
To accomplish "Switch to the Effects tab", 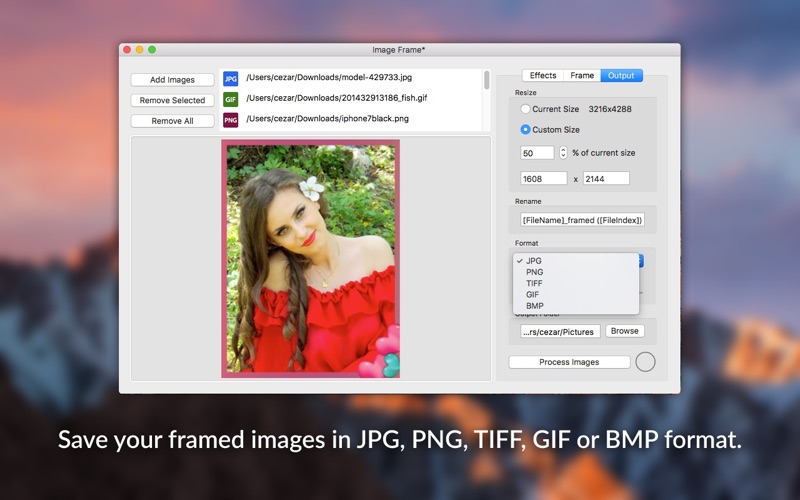I will coord(543,76).
